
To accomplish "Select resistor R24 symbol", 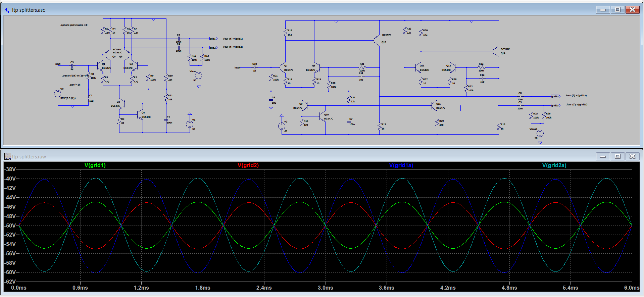I will [349, 99].
